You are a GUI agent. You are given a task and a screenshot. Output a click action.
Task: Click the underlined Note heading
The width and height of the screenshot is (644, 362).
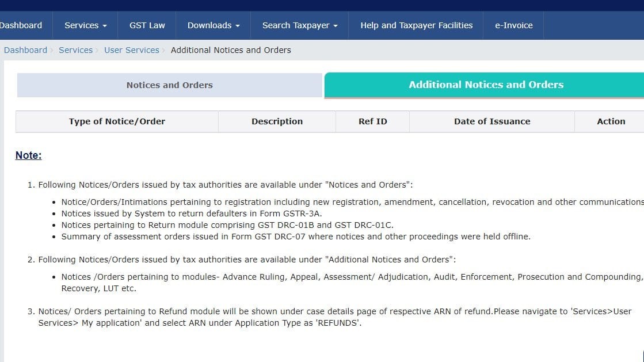[28, 155]
